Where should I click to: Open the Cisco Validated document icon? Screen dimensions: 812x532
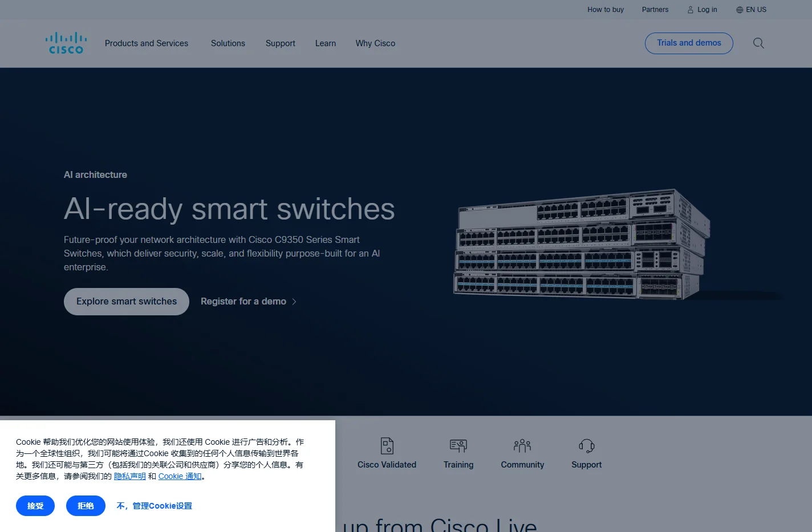pyautogui.click(x=387, y=445)
